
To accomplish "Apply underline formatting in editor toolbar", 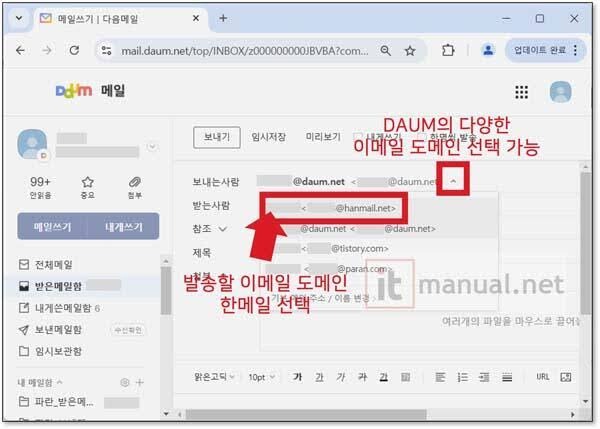I will click(x=319, y=377).
